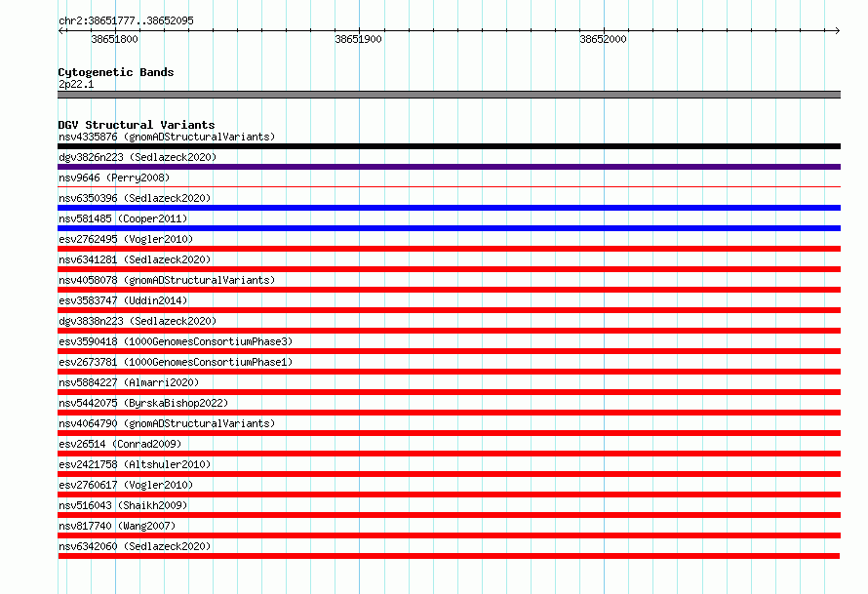Screen dimensions: 868x594
Task: Select the esv2760617 Vogler2010 label
Action: [x=126, y=485]
